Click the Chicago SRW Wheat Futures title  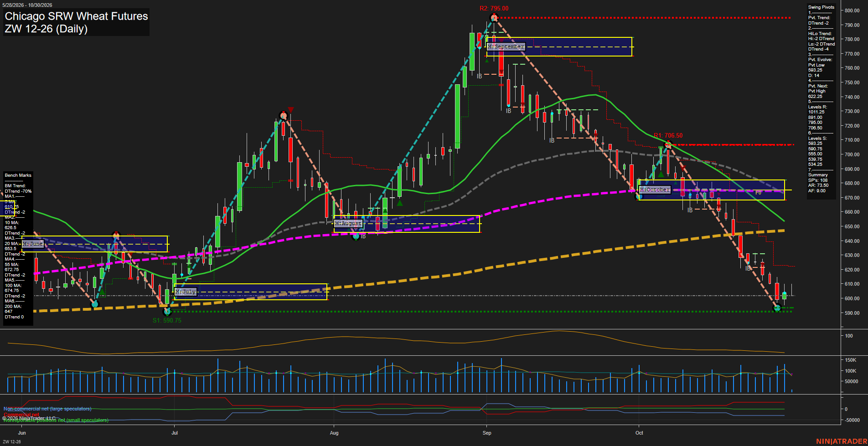(76, 16)
